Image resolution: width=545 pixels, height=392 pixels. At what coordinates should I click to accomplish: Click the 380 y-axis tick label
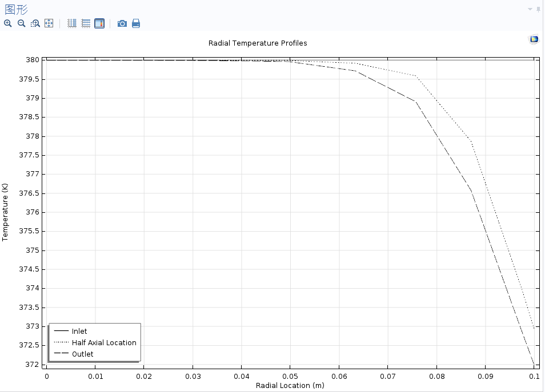point(33,60)
